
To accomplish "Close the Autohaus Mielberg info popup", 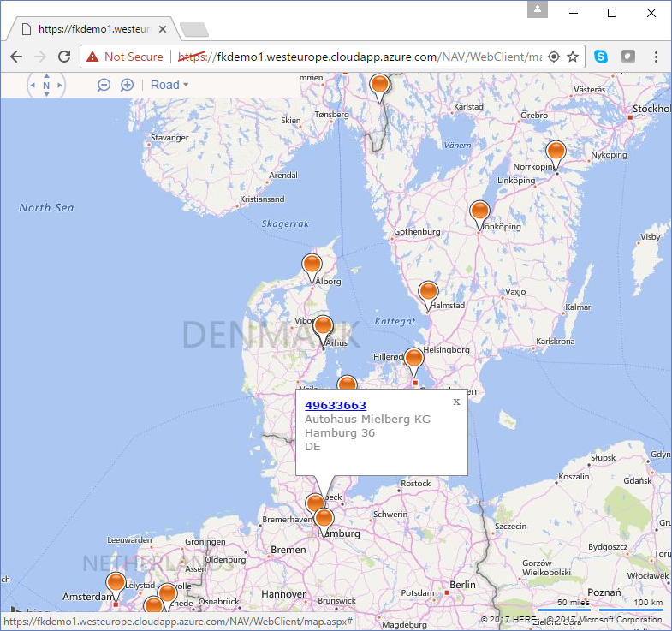I will [x=456, y=401].
